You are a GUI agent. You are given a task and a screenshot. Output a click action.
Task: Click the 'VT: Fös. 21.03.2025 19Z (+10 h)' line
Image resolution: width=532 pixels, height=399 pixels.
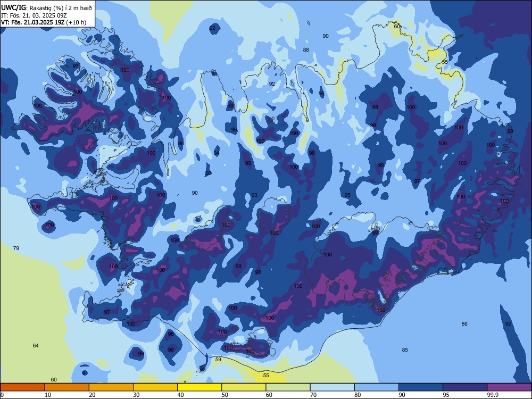(x=44, y=22)
